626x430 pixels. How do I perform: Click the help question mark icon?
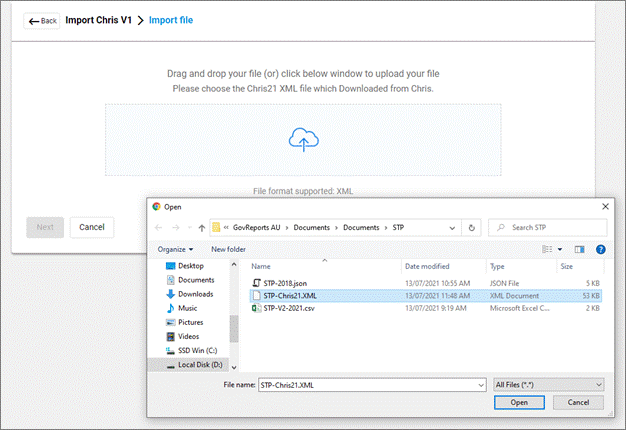pyautogui.click(x=600, y=249)
